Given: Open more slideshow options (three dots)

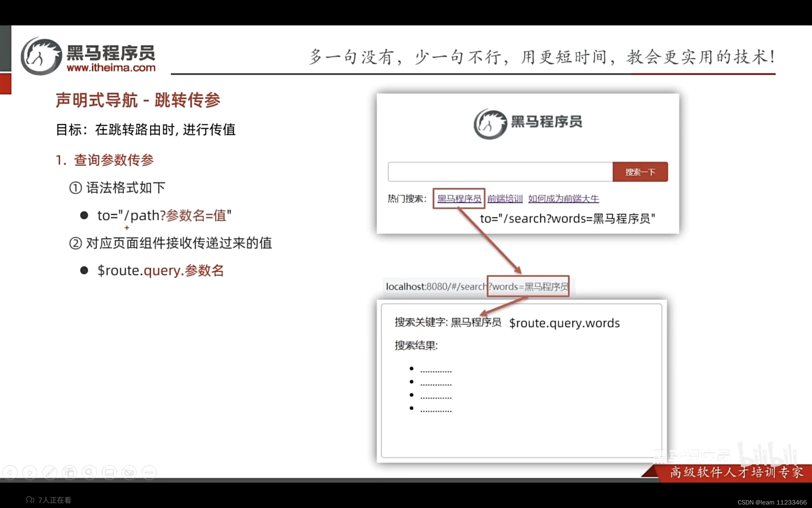Looking at the screenshot, I should tap(149, 472).
